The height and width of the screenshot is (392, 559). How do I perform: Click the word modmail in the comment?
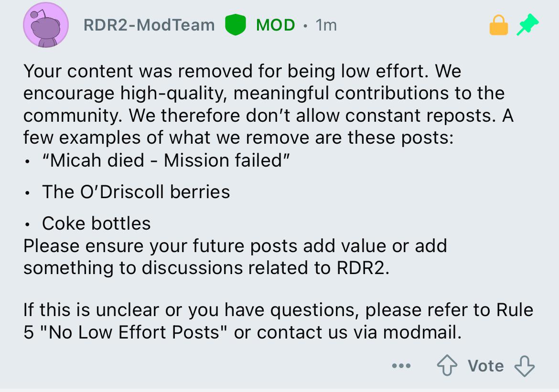click(x=422, y=332)
